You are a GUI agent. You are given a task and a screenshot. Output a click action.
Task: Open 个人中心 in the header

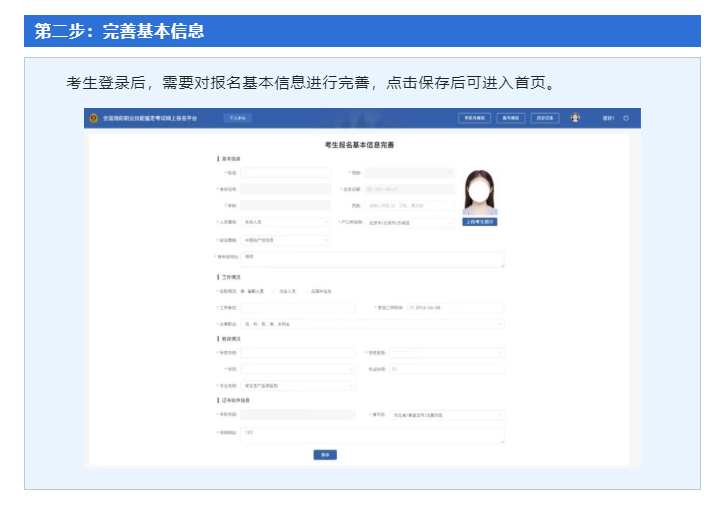pos(237,118)
